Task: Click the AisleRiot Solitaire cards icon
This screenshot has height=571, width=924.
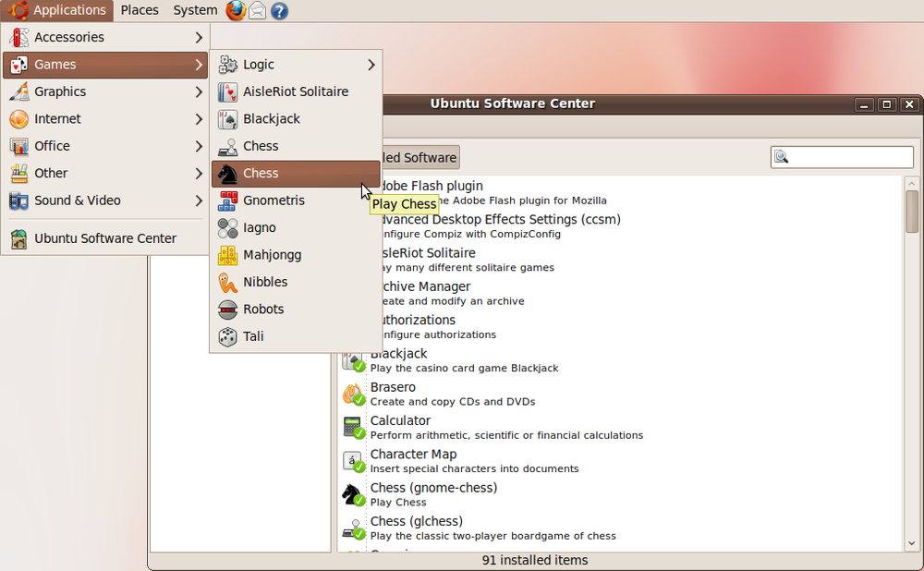Action: pos(227,91)
